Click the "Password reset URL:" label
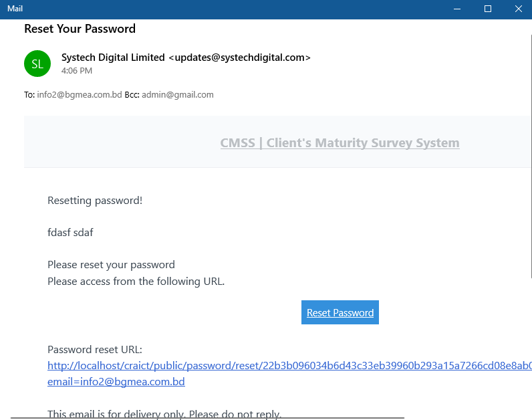 coord(95,350)
